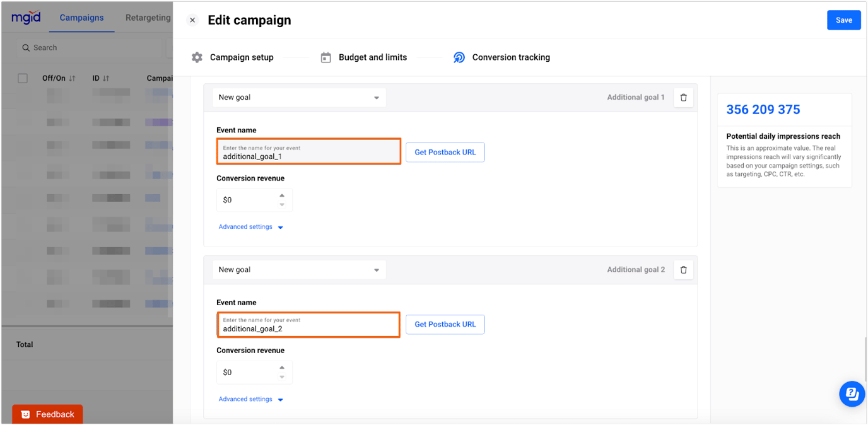Click the mgid logo
This screenshot has width=868, height=425.
point(25,17)
